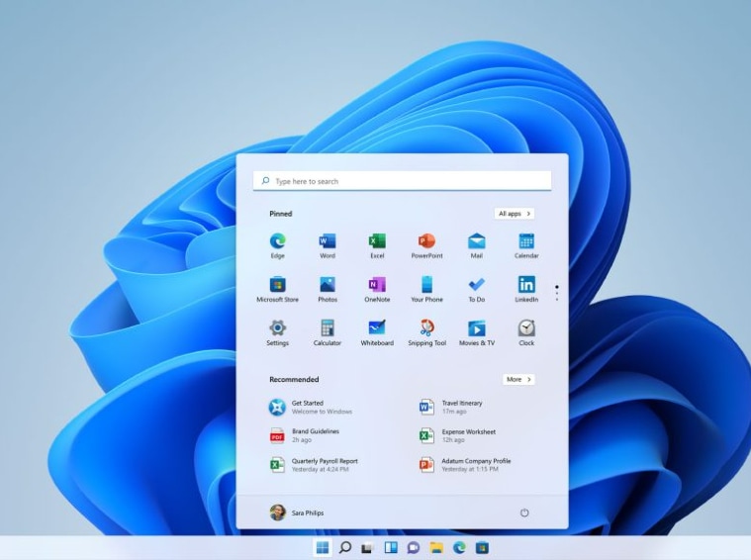The image size is (751, 560).
Task: Open Task View on the taskbar
Action: pos(367,547)
